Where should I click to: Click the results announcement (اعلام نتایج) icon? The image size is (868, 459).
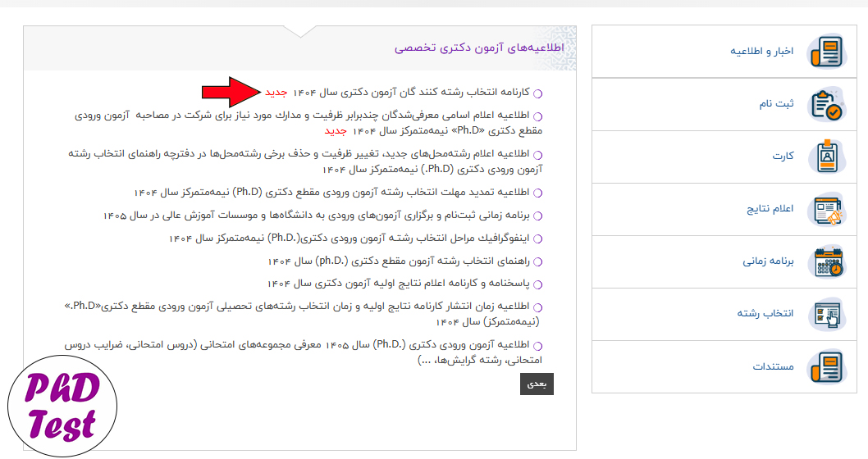pos(826,210)
